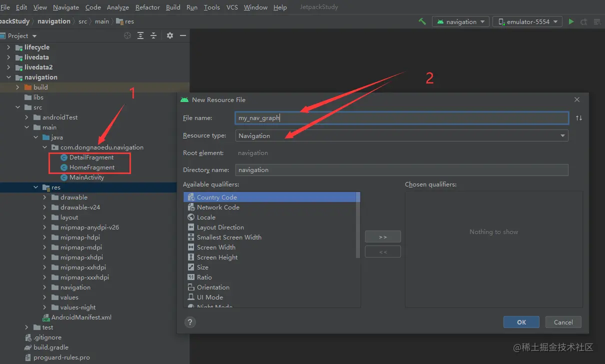Click the OK button
The width and height of the screenshot is (605, 364).
[521, 322]
